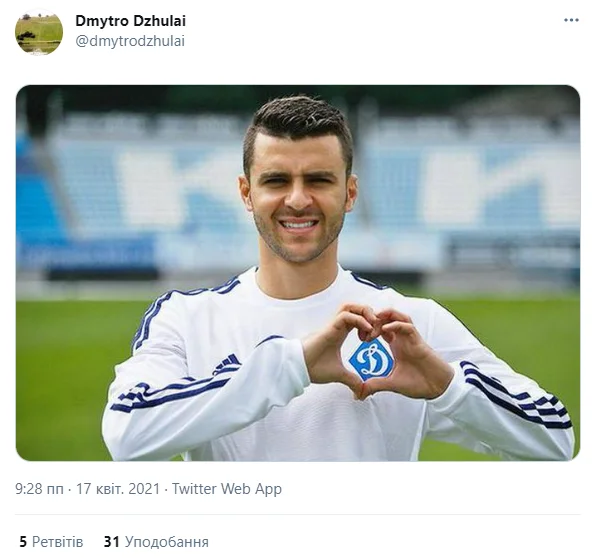
Task: Click the word Ретвітів under the tweet
Action: pyautogui.click(x=57, y=542)
